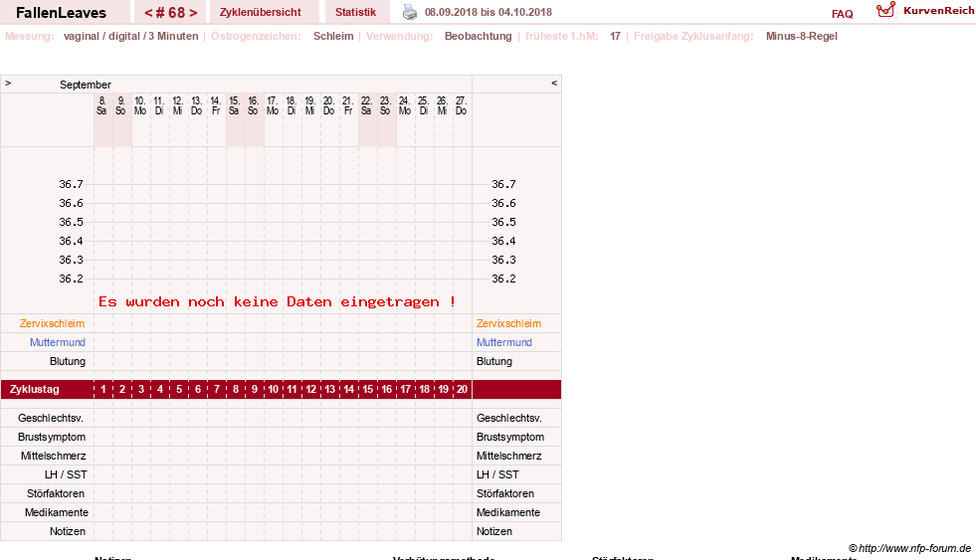Open the FAQ link

[x=842, y=14]
